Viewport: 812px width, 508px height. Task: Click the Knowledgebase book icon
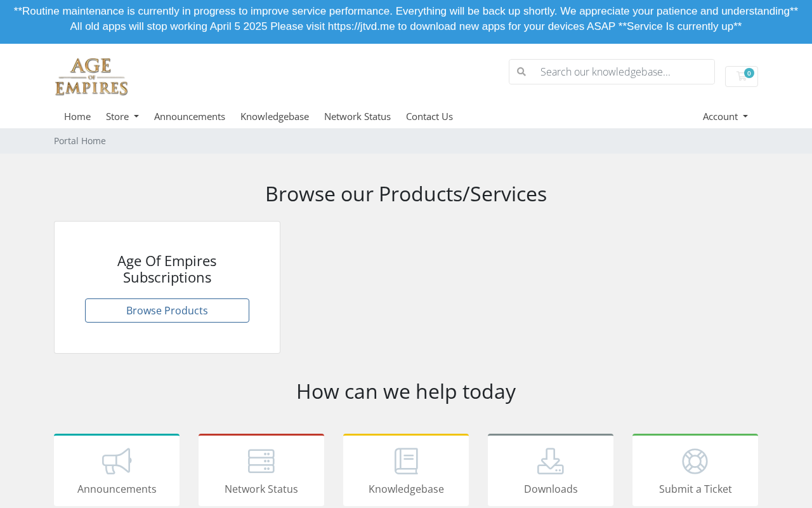click(x=406, y=461)
